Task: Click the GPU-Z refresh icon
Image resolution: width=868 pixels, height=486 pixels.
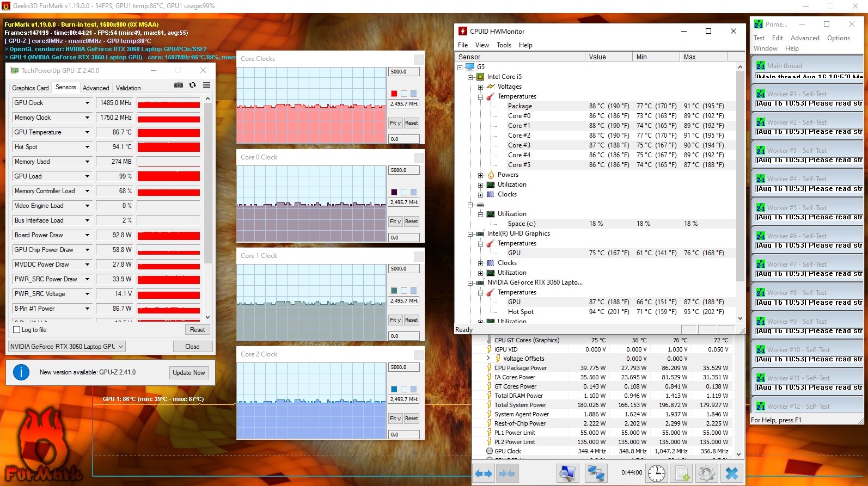Action: [x=192, y=85]
